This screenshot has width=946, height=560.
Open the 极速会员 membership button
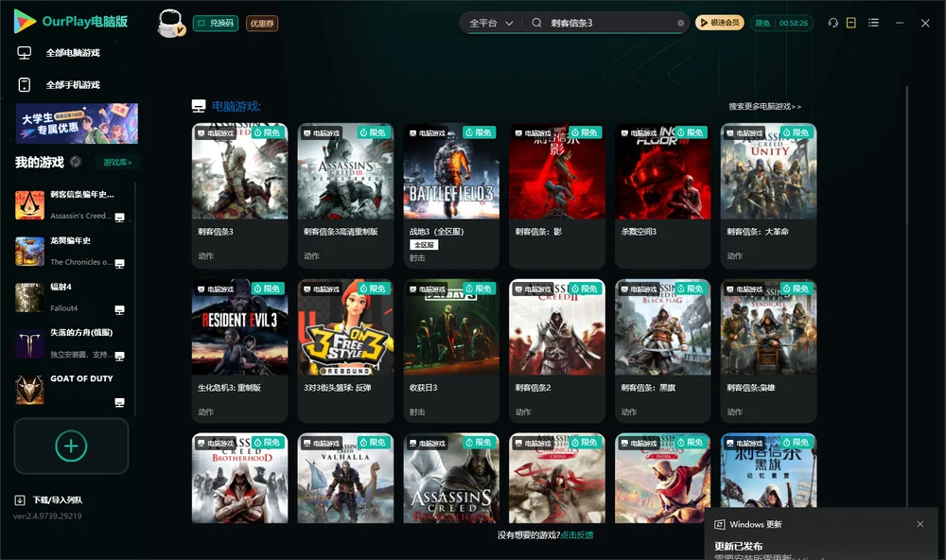[720, 23]
